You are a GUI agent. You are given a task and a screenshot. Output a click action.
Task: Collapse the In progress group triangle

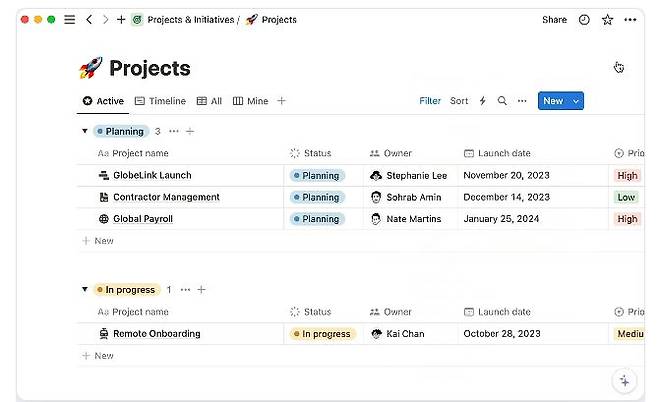pyautogui.click(x=85, y=289)
